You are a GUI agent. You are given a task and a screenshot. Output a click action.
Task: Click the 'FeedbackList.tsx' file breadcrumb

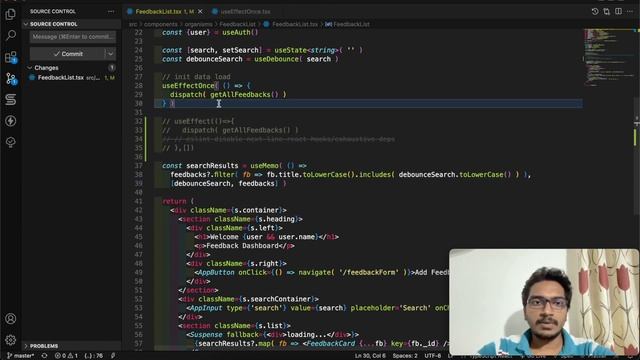tap(295, 24)
